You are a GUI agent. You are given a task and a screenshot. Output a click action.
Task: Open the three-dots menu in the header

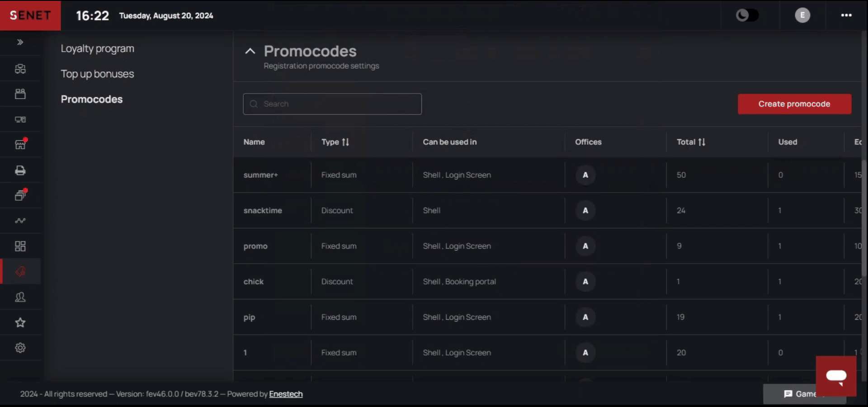click(846, 15)
